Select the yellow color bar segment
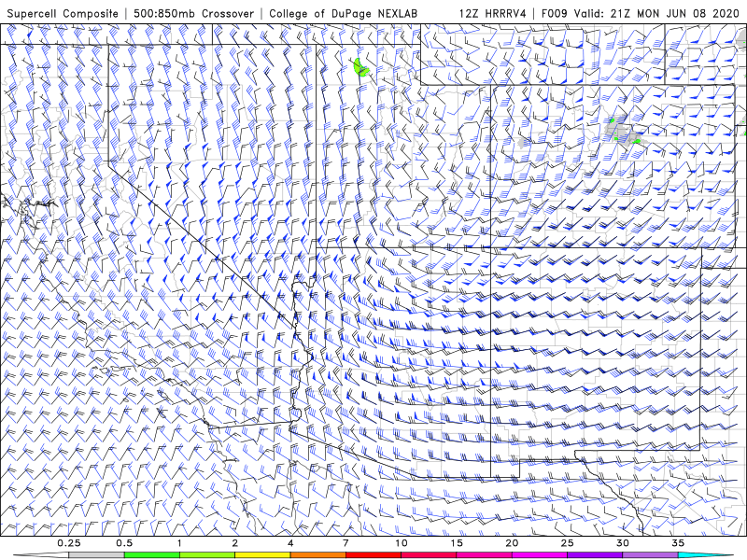The image size is (747, 560). 262,555
